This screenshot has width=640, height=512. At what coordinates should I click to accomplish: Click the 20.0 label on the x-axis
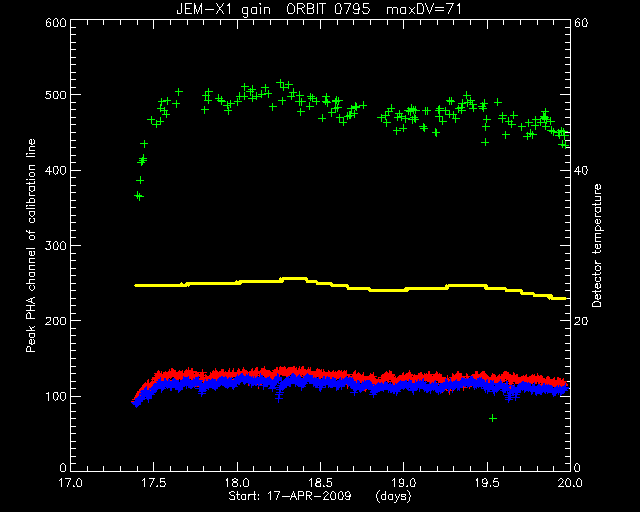click(x=570, y=483)
